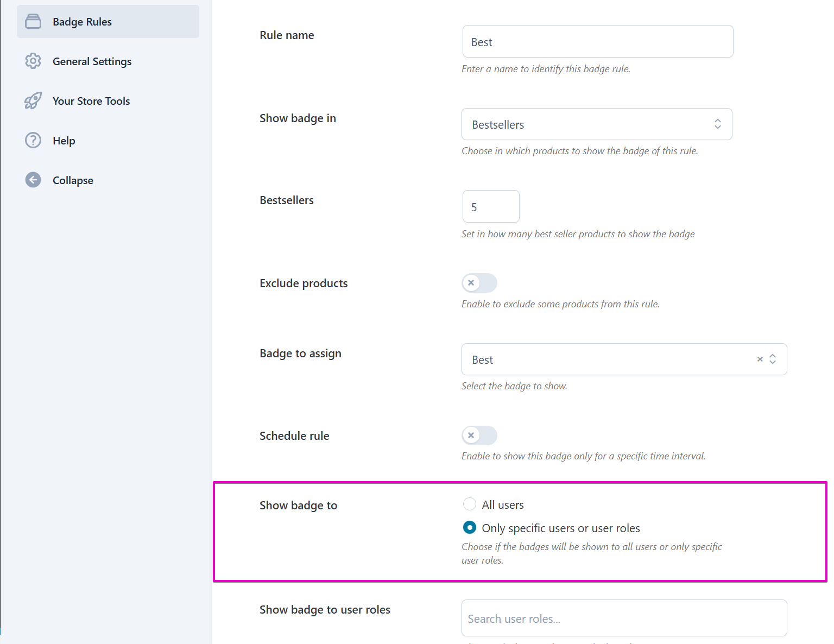Image resolution: width=834 pixels, height=644 pixels.
Task: Toggle the Exclude products switch
Action: [x=479, y=283]
